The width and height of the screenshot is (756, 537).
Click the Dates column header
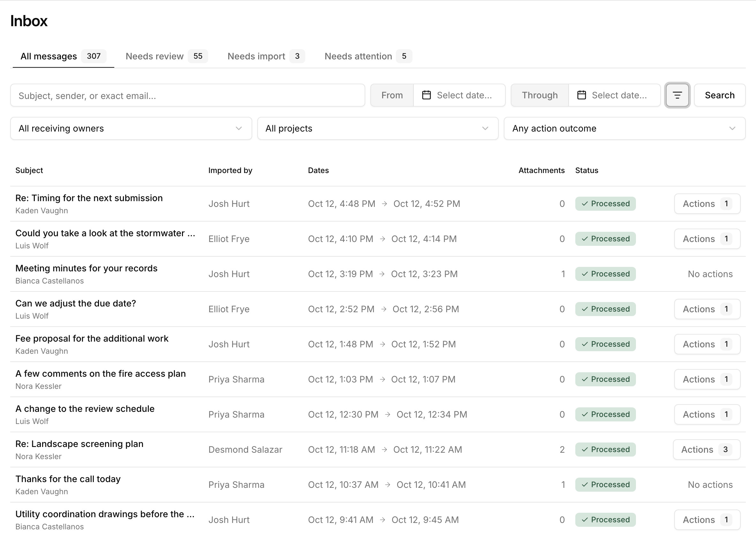coord(318,170)
